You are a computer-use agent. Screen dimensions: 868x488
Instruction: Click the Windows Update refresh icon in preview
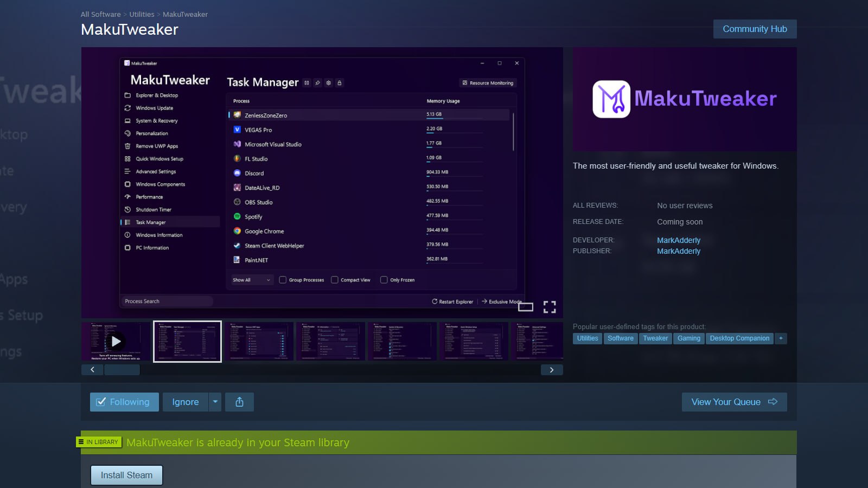click(x=127, y=108)
